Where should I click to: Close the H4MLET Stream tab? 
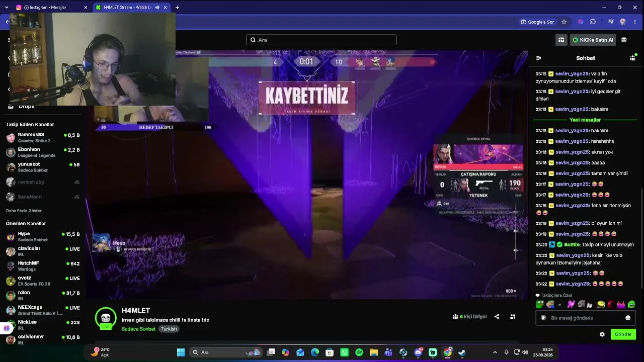[165, 8]
